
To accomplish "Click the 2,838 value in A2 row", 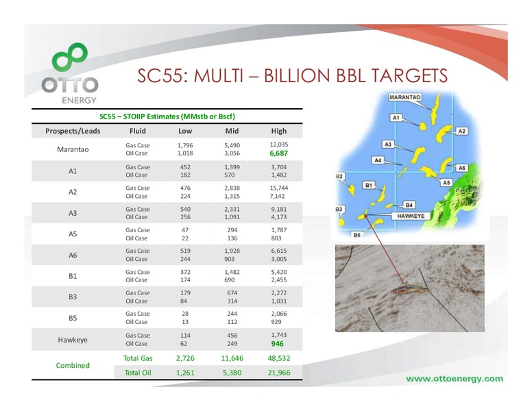I will point(232,188).
